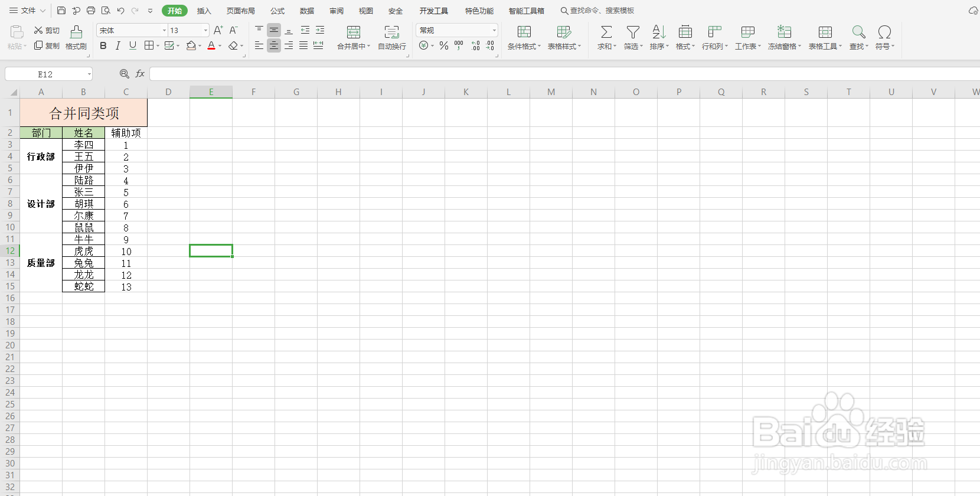Screen dimensions: 980x496
Task: Switch to the Insert (插入) tab
Action: 204,11
